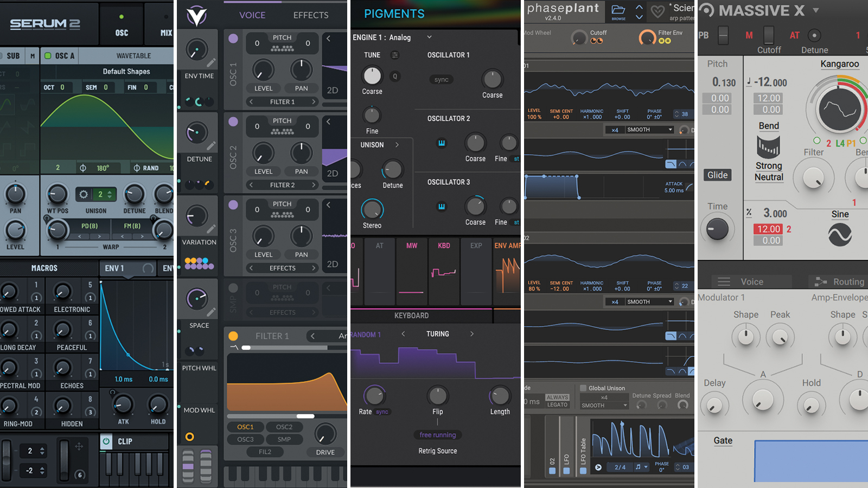The image size is (868, 488).
Task: Select Phase Plant next preset down arrow
Action: tap(640, 17)
